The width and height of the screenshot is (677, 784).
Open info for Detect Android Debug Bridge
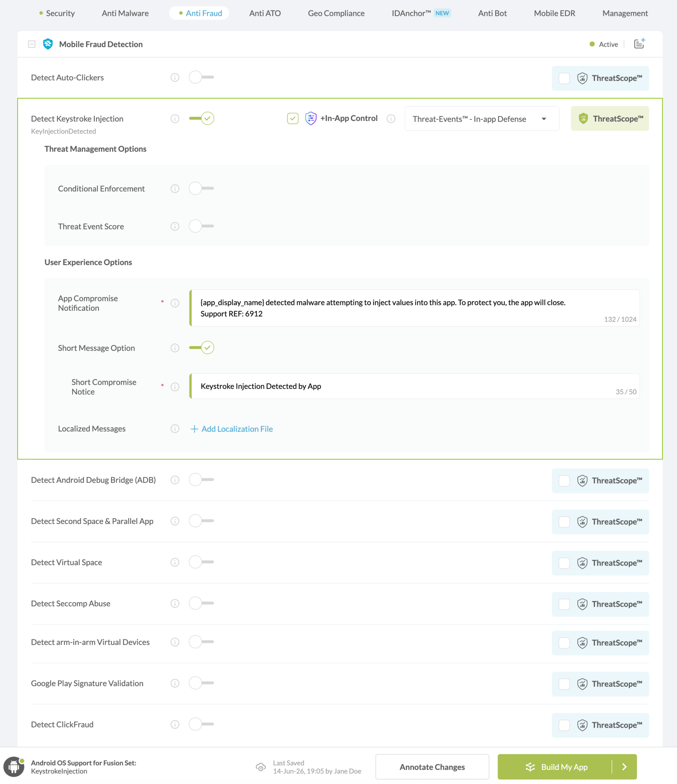point(175,480)
